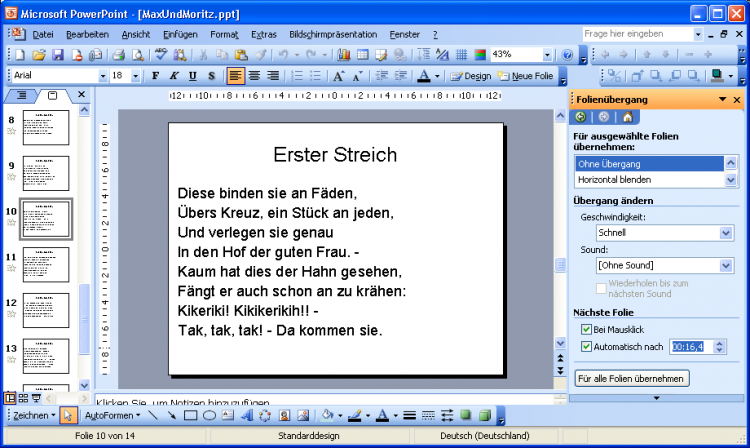Uncheck the 'Automatisch nach' option
Image resolution: width=750 pixels, height=448 pixels.
pos(586,346)
